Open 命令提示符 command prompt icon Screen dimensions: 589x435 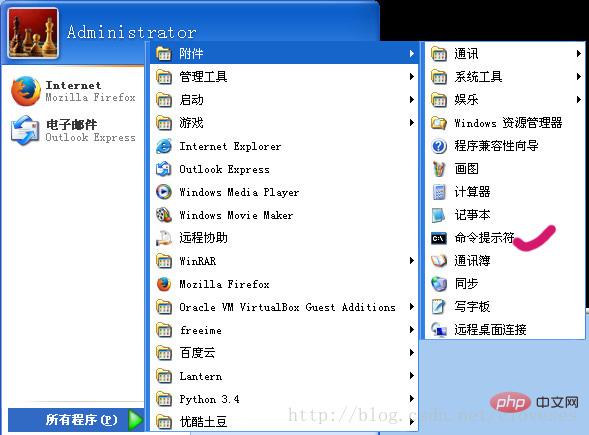pyautogui.click(x=439, y=238)
